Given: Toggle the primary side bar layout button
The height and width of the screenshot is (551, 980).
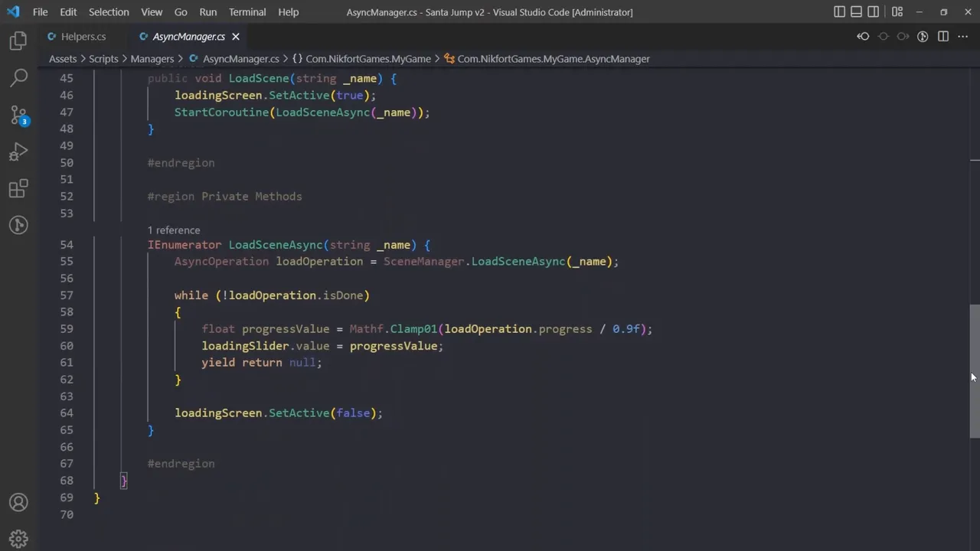Looking at the screenshot, I should (x=840, y=12).
